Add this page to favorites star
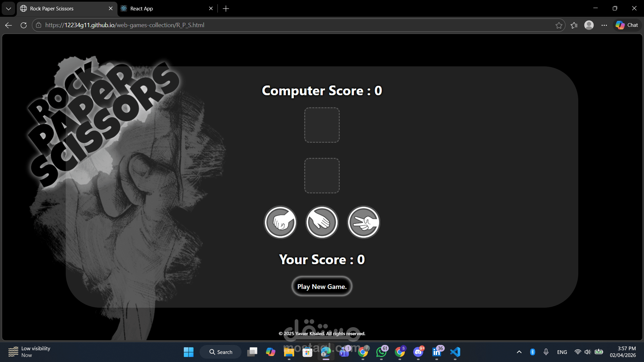Viewport: 644px width, 362px height. point(559,25)
